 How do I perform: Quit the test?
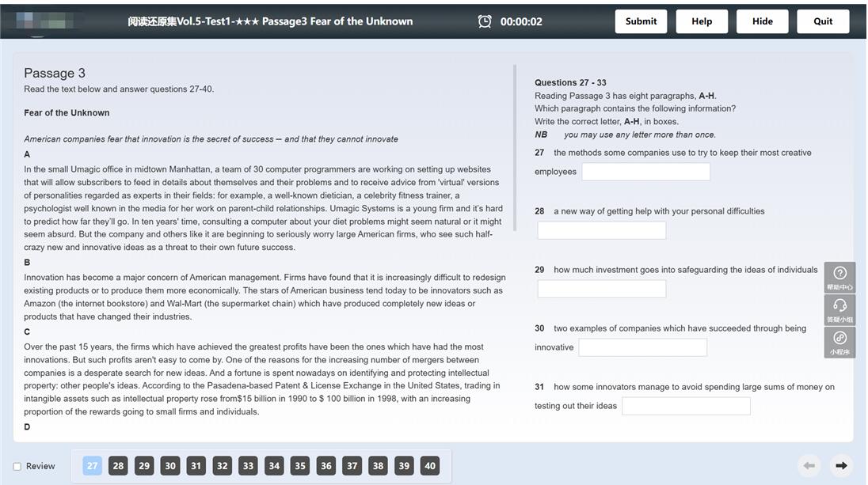(x=823, y=21)
